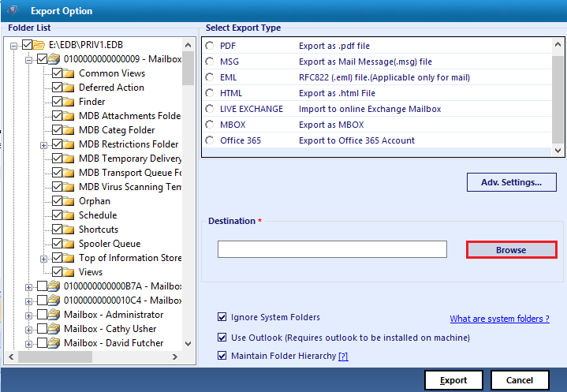Viewport: 567px width, 392px height.
Task: Expand the Mailbox - Cathy Usher node
Action: [28, 330]
